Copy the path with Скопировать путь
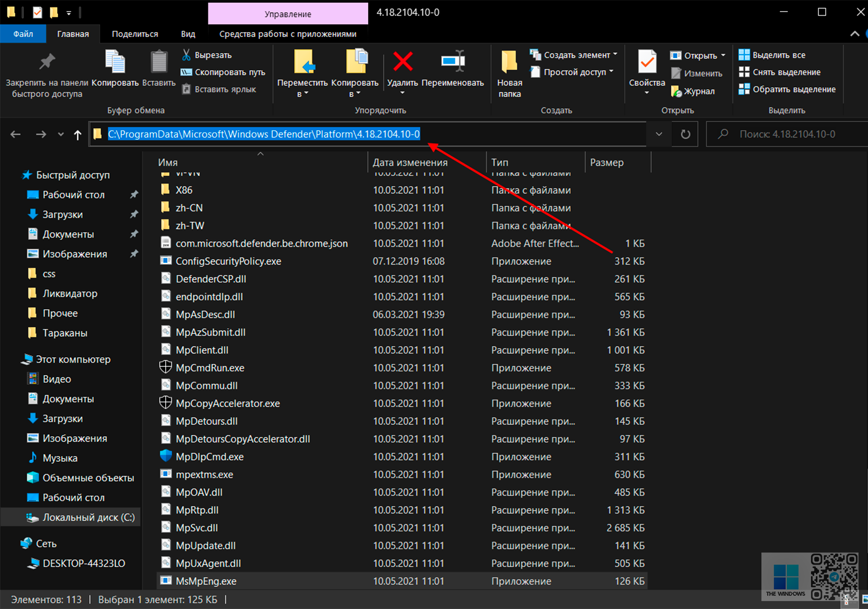The height and width of the screenshot is (609, 868). (223, 72)
